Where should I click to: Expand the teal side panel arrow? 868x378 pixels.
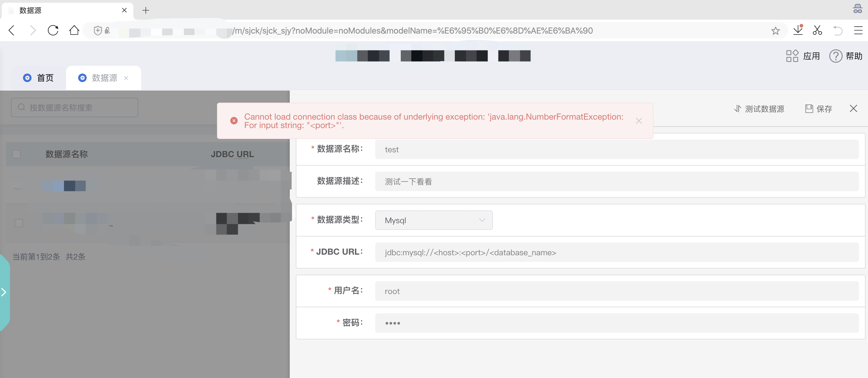coord(4,292)
